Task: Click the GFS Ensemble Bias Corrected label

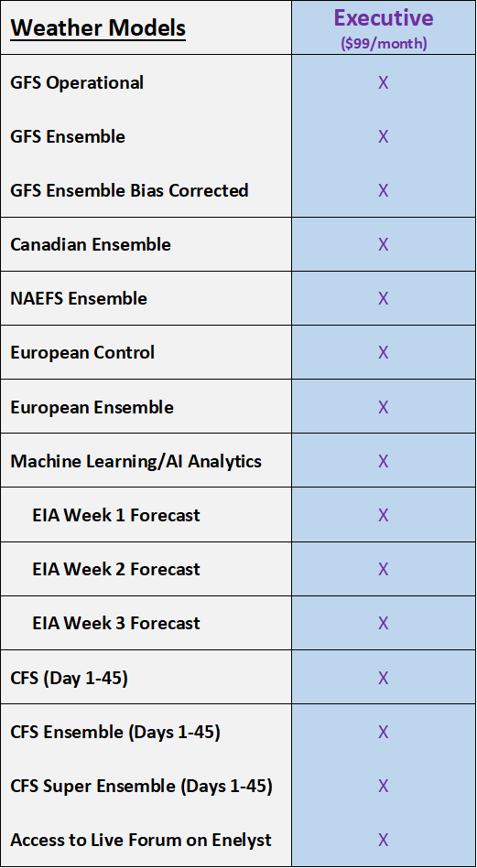Action: [130, 190]
